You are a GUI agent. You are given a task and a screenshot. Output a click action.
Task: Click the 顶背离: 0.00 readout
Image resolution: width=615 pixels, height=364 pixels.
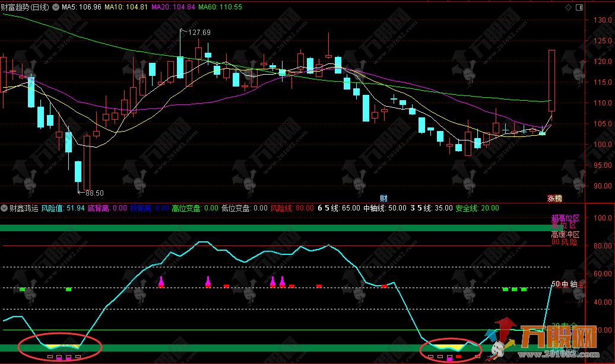coord(150,208)
